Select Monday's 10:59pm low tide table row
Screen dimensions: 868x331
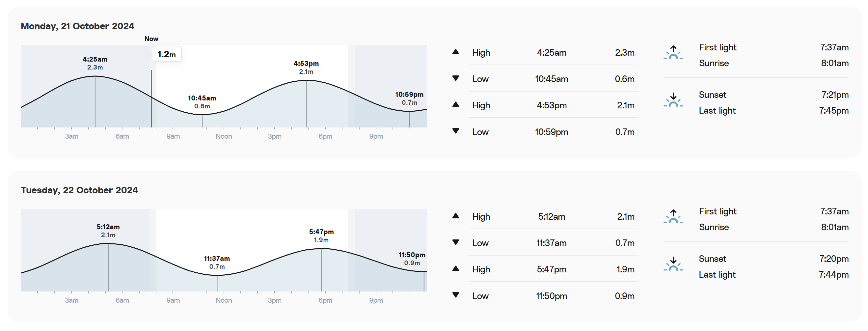click(545, 132)
